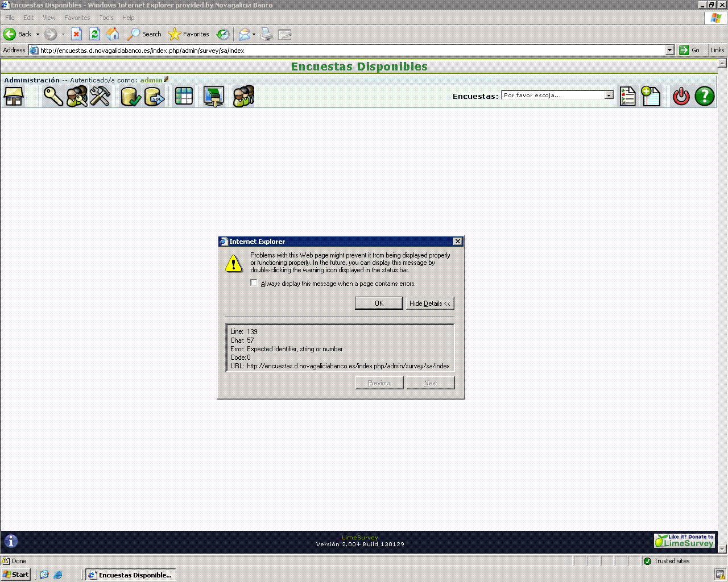
Task: Click the Hide Details << button
Action: point(430,304)
